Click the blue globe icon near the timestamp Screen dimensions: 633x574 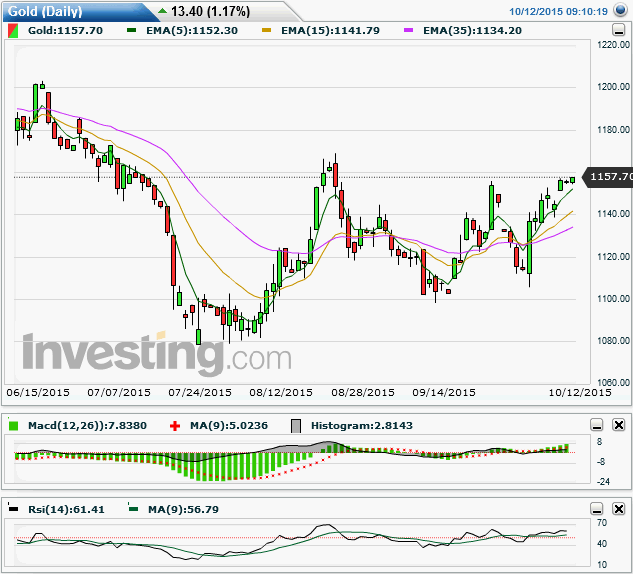(620, 10)
